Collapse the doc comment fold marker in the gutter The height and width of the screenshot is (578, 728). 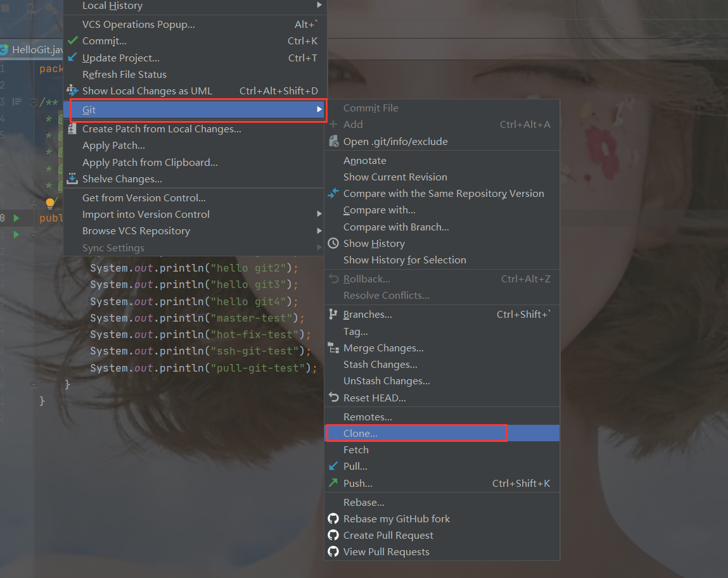pos(34,102)
